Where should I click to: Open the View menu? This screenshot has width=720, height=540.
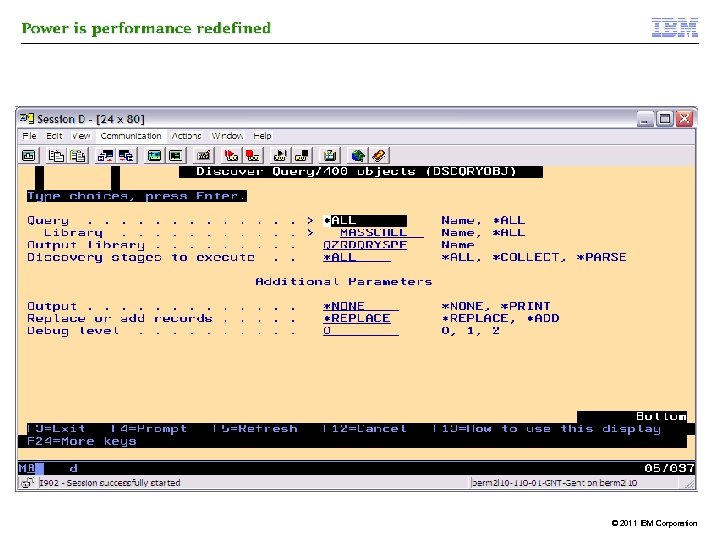81,136
